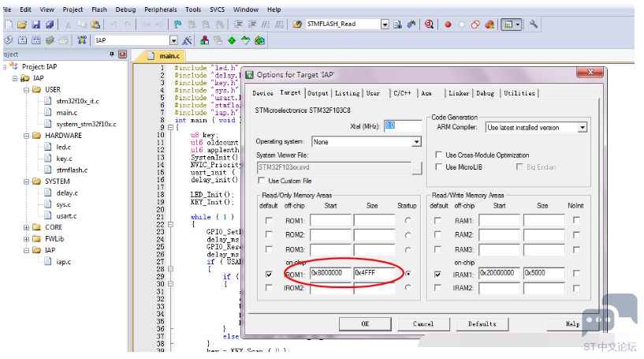Switch to the Linker tab
Screen dimensions: 644x359
point(459,93)
